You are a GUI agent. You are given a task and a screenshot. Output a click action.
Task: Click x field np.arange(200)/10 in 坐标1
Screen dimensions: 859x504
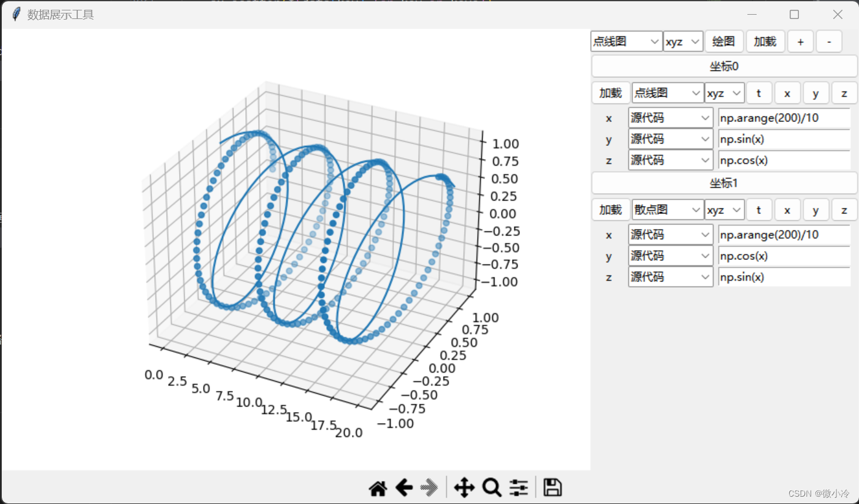(x=784, y=234)
